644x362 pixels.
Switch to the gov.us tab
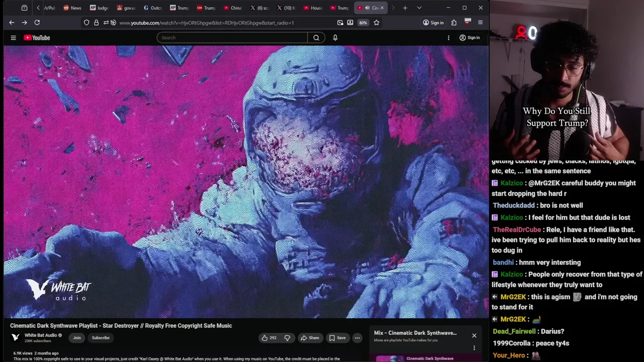tap(126, 8)
